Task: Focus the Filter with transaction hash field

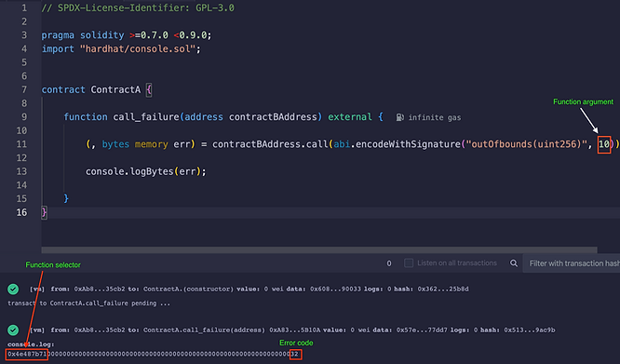Action: coord(572,263)
